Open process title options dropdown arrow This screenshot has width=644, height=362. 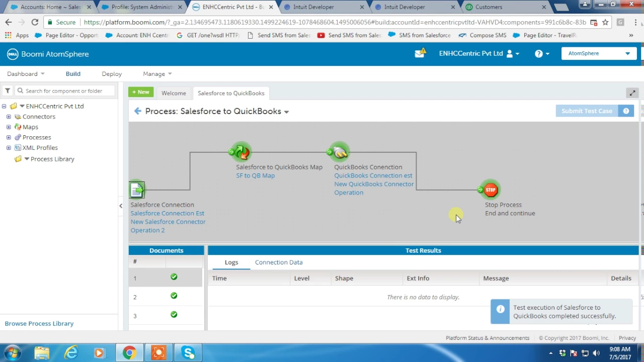286,112
